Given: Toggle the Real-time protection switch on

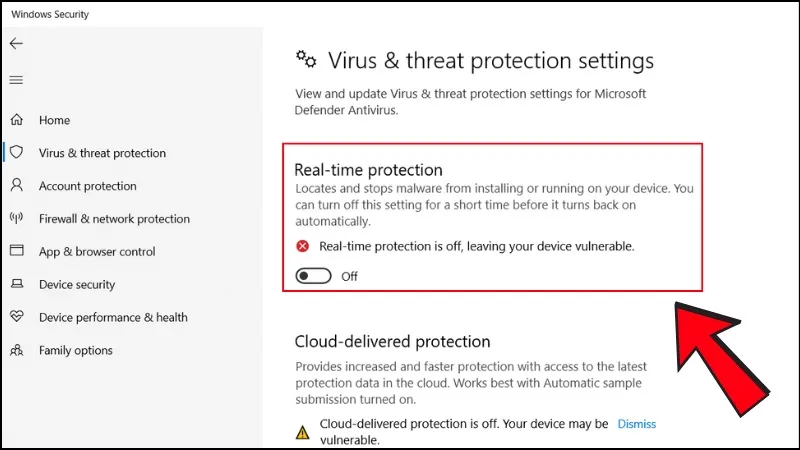Looking at the screenshot, I should point(314,276).
